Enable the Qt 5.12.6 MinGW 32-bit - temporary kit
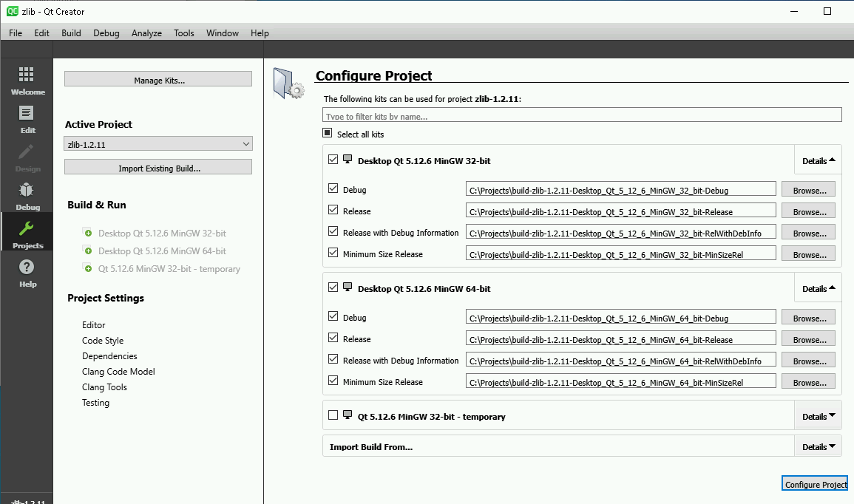 [x=333, y=415]
